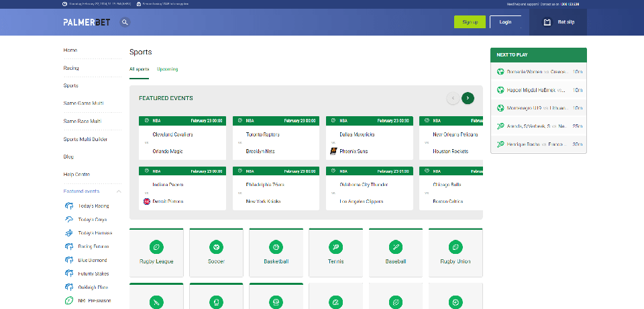Collapse the Featured events sidebar section
This screenshot has width=644, height=309.
coord(119,191)
